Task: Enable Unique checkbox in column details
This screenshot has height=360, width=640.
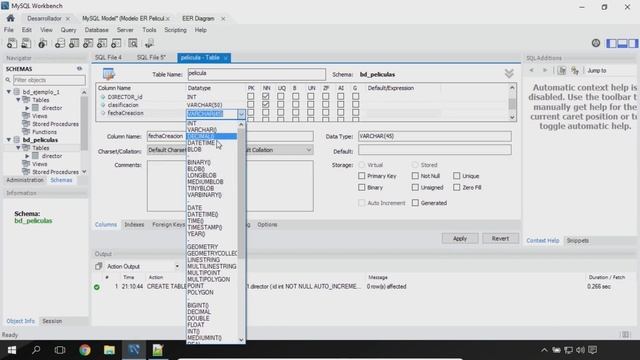Action: click(x=456, y=176)
